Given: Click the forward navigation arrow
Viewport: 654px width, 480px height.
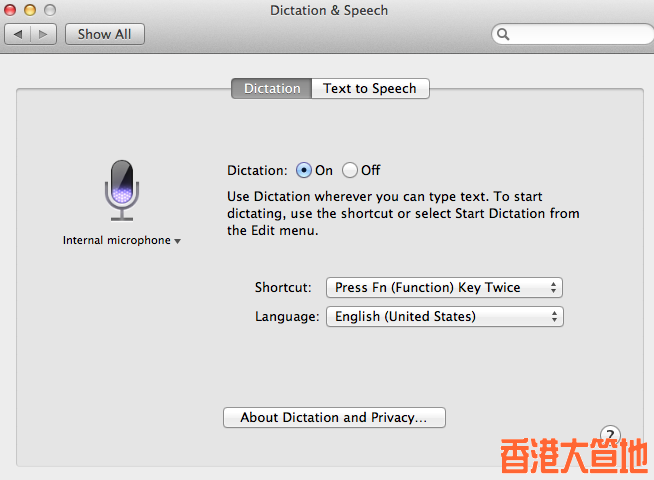Looking at the screenshot, I should [43, 34].
